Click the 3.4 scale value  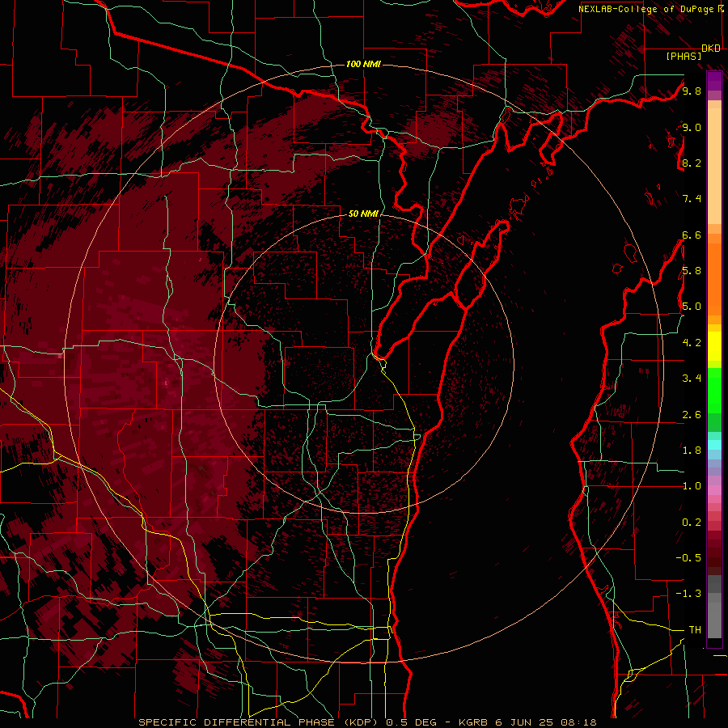pyautogui.click(x=692, y=379)
